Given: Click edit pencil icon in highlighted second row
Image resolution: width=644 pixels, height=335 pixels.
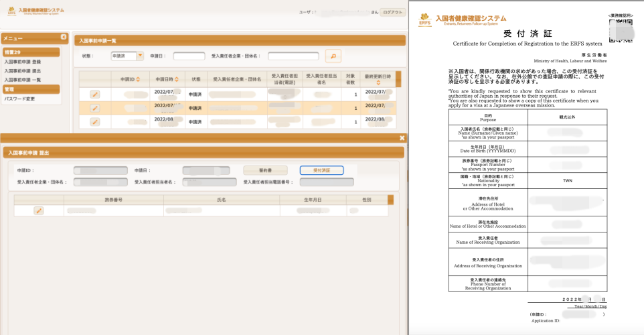Looking at the screenshot, I should [95, 108].
